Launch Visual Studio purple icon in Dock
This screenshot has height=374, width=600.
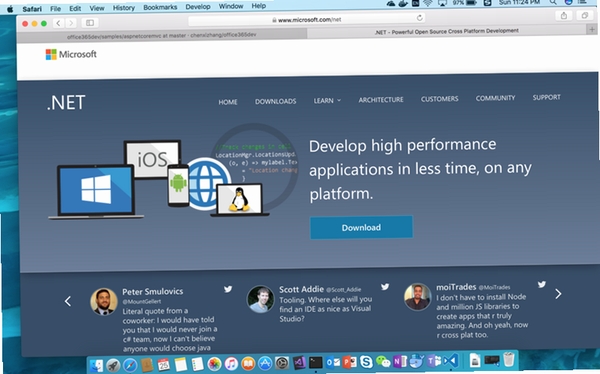point(299,362)
